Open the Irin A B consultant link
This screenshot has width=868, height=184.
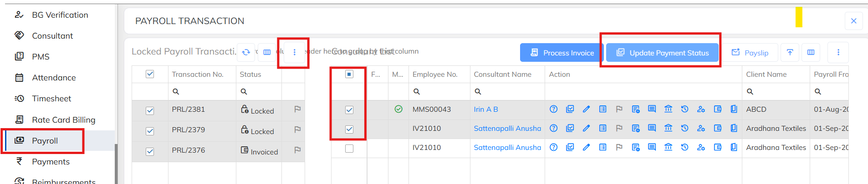[x=485, y=109]
